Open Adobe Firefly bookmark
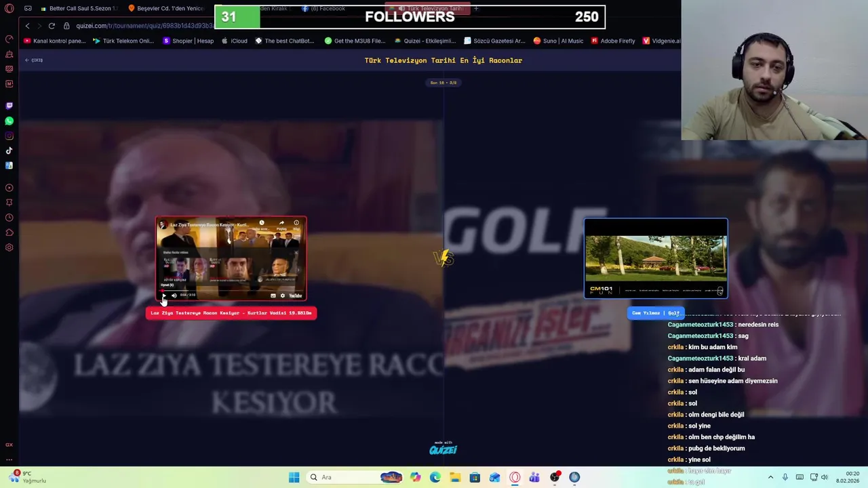 pos(613,41)
